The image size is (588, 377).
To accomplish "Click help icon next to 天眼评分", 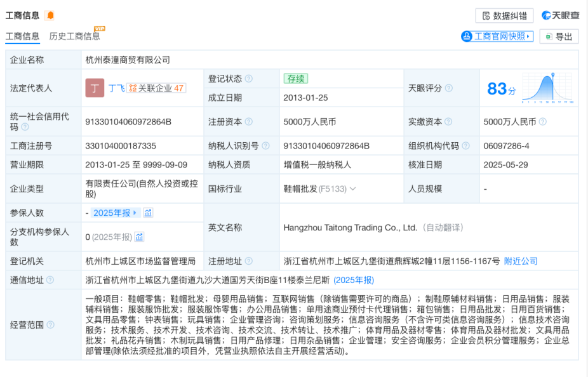I will (448, 88).
